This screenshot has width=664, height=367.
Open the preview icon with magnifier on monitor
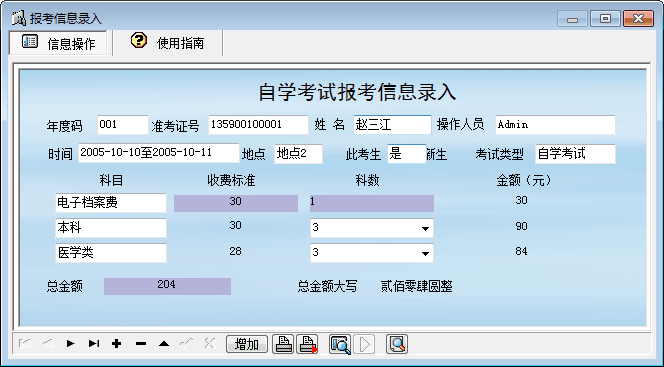[340, 344]
